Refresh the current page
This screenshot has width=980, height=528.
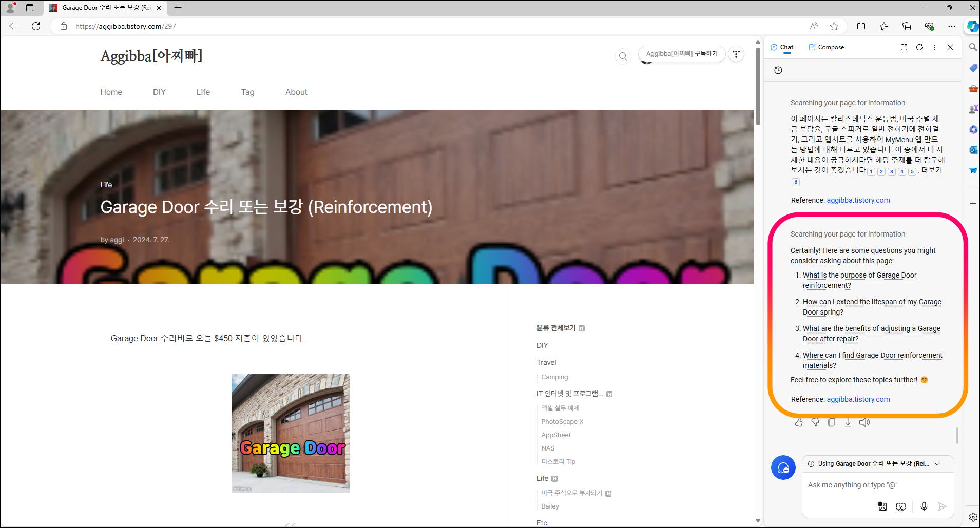36,26
